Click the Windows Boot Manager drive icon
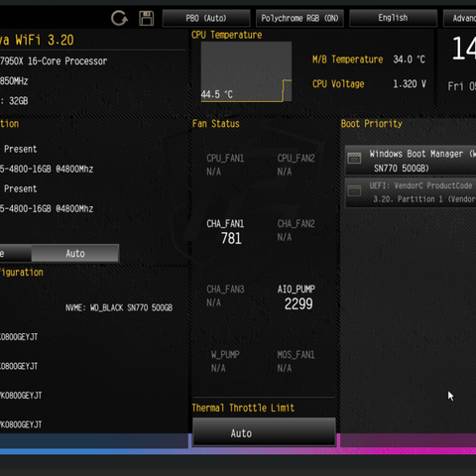Viewport: 476px width, 476px height. pyautogui.click(x=354, y=158)
